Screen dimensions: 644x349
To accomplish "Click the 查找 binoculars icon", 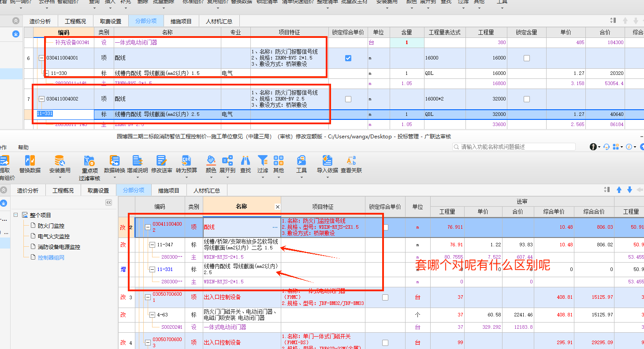I will pos(246,160).
